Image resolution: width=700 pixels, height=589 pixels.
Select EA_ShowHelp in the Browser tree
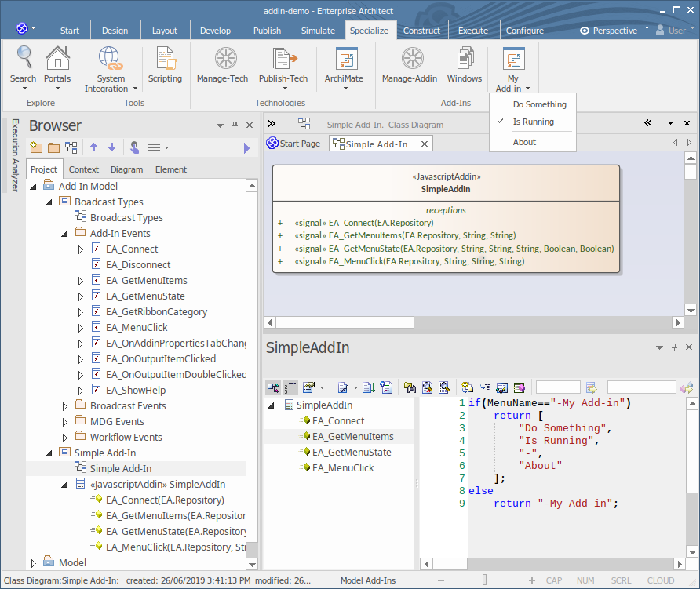click(x=136, y=390)
